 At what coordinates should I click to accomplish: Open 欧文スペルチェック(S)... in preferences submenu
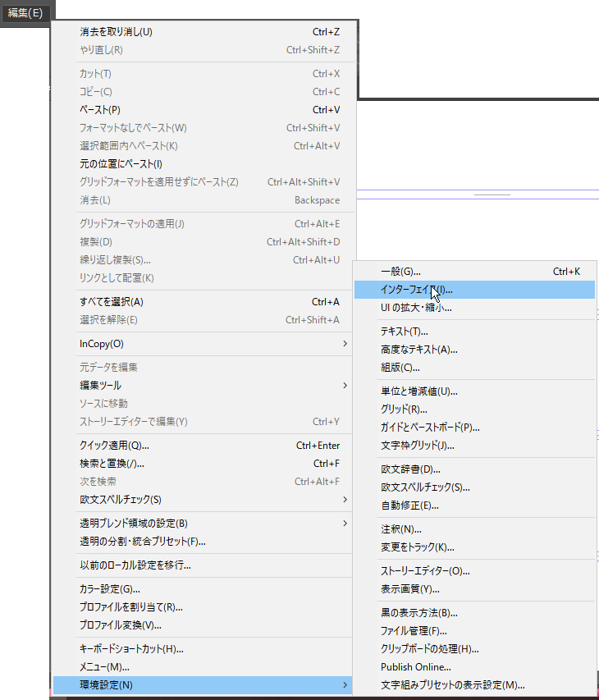(475, 487)
